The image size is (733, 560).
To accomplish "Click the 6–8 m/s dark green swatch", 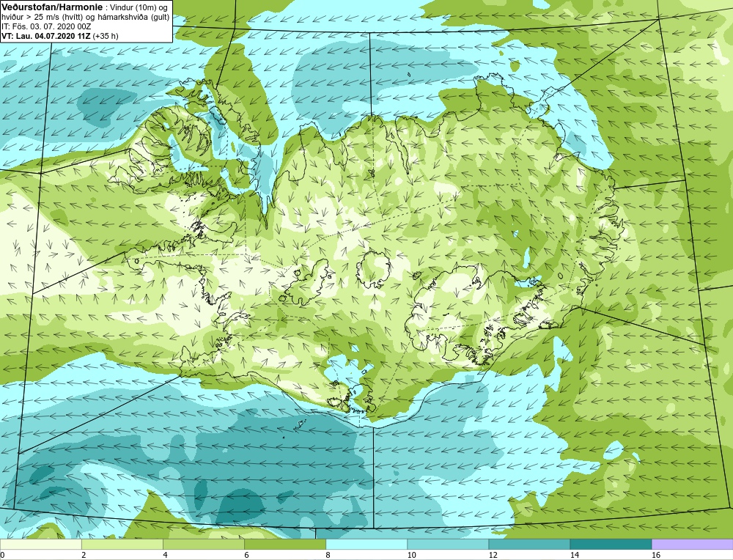I will 284,544.
